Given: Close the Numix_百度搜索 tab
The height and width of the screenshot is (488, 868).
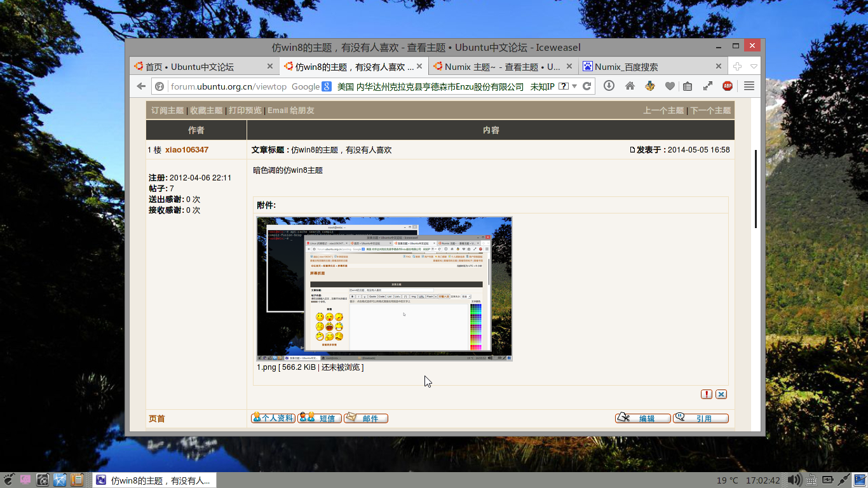Looking at the screenshot, I should [719, 66].
